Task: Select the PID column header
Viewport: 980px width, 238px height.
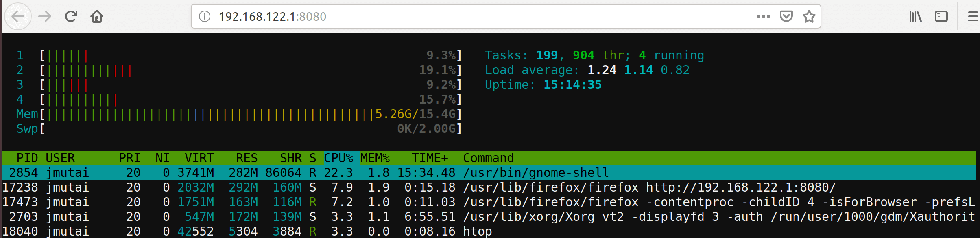Action: pos(27,158)
